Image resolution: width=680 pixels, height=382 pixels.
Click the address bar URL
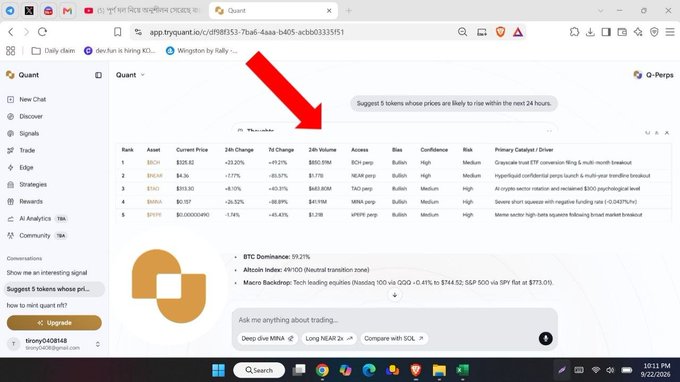tap(247, 32)
